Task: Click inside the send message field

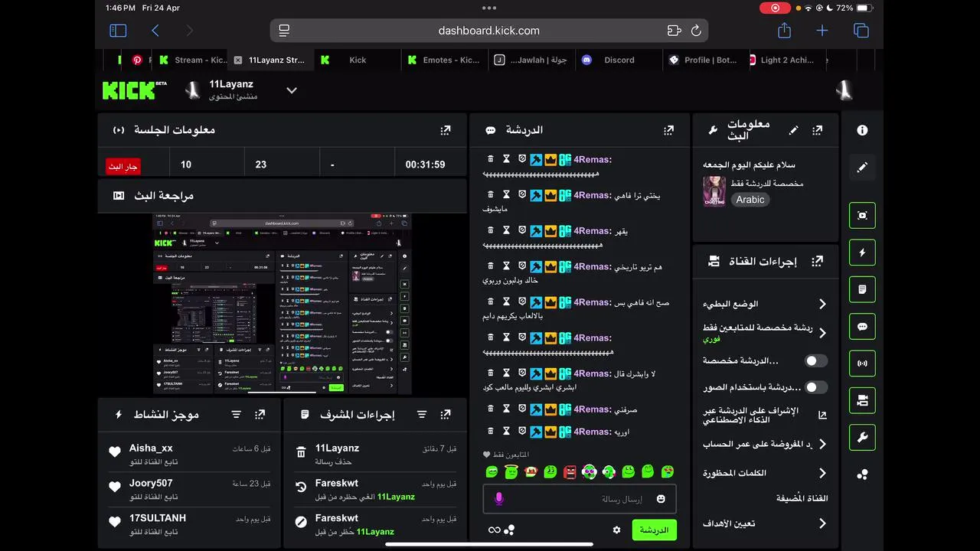Action: point(580,499)
